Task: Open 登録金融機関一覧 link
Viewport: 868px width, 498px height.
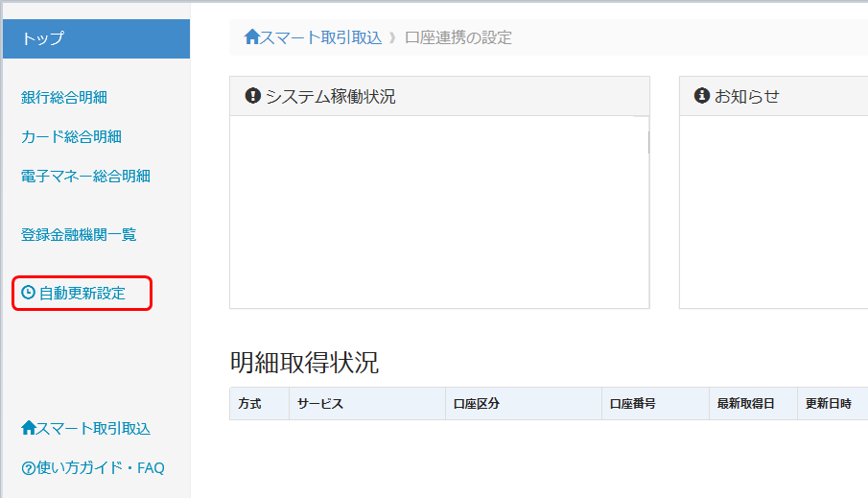Action: pos(79,235)
